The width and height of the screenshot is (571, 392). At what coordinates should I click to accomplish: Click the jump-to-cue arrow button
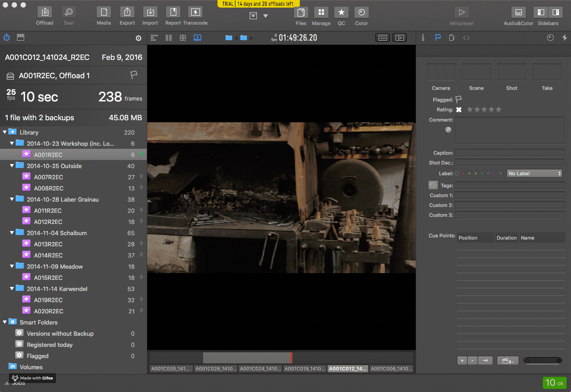[x=486, y=361]
